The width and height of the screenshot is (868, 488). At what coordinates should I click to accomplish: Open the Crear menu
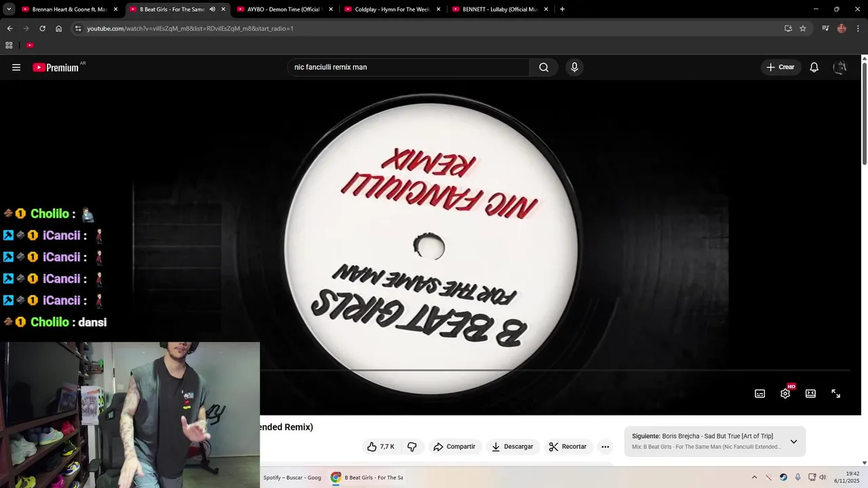(781, 67)
